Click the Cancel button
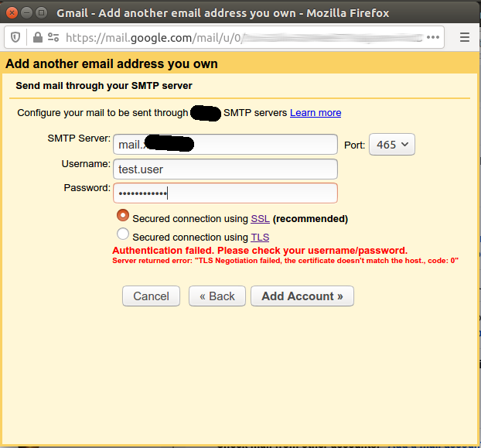 (x=151, y=296)
